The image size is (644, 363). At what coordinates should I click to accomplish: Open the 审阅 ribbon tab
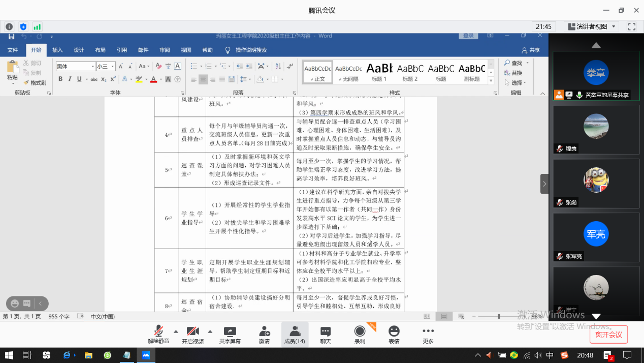(x=165, y=50)
